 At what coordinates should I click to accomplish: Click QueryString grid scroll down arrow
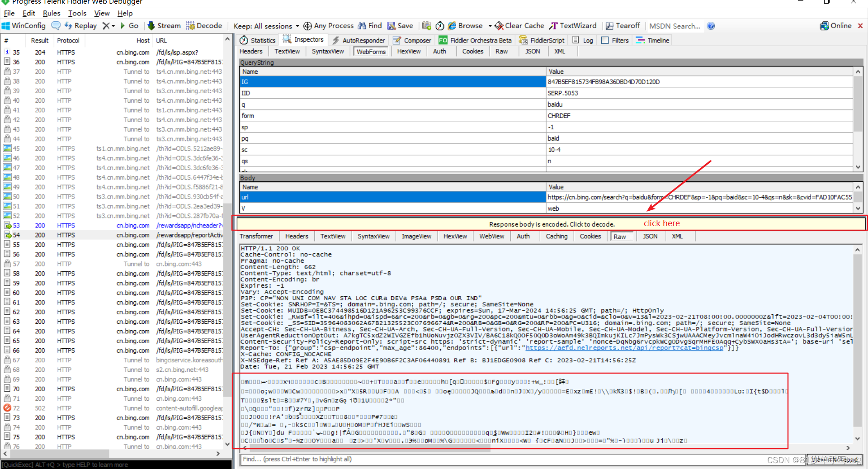click(x=858, y=167)
